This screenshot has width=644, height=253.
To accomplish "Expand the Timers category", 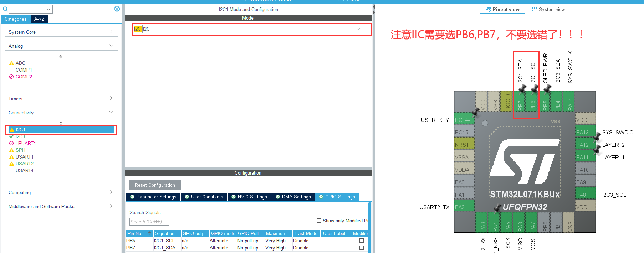I will coord(61,99).
